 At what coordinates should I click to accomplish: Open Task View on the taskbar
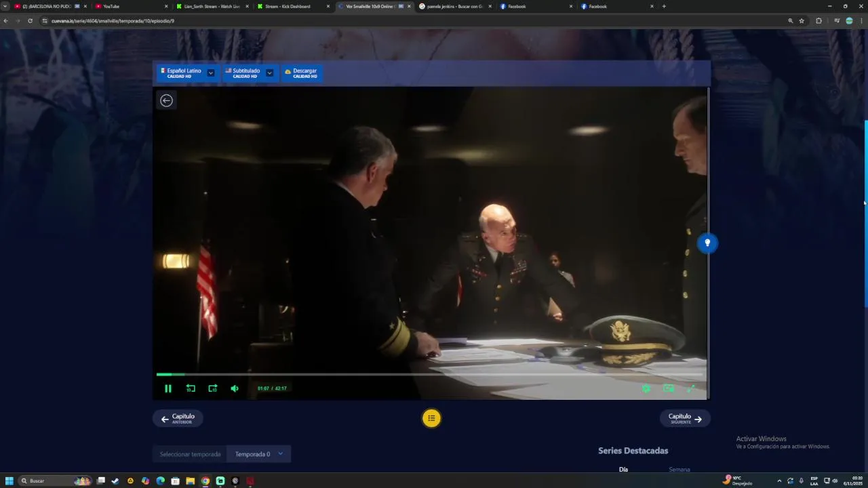[x=101, y=481]
